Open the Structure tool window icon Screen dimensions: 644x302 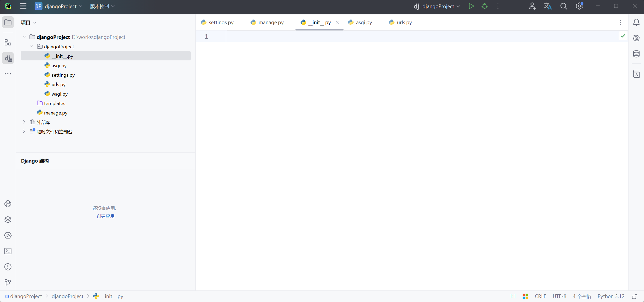8,42
